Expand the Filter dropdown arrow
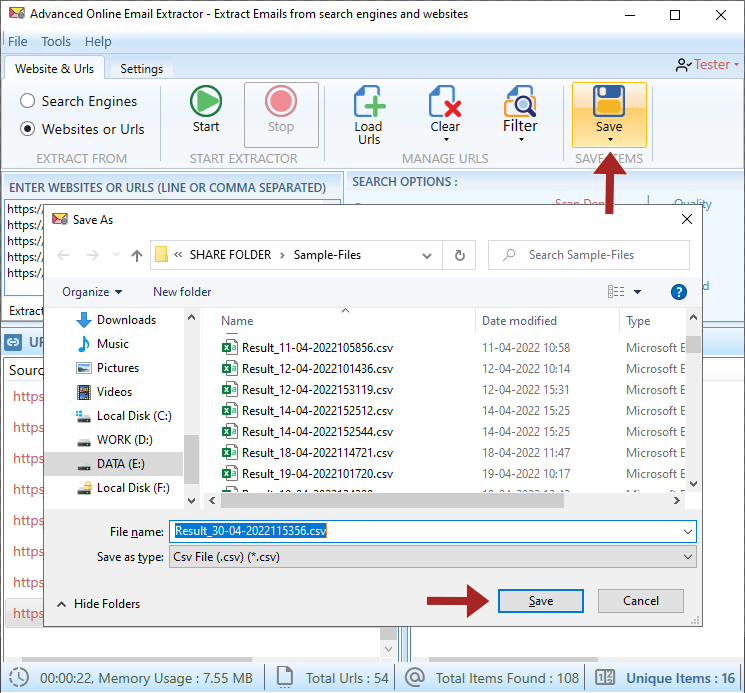 (x=521, y=140)
